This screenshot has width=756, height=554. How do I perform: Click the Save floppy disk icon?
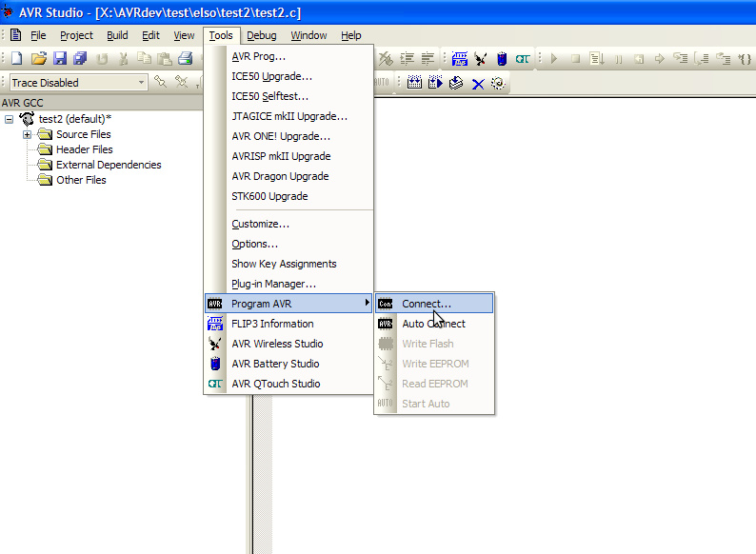coord(60,59)
